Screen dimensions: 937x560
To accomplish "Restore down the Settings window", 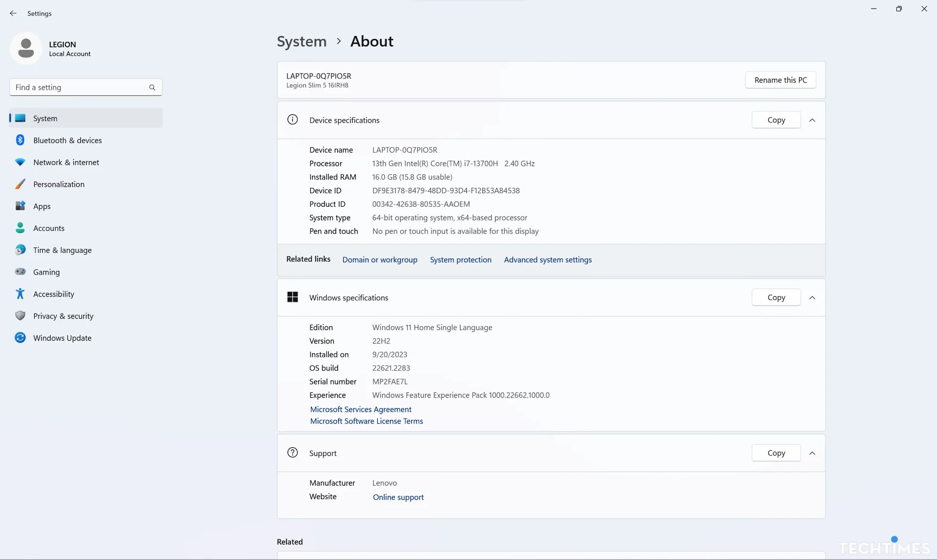I will [x=899, y=9].
